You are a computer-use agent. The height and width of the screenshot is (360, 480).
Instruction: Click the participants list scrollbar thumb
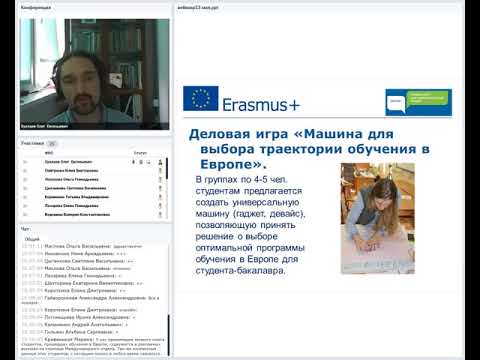click(x=167, y=168)
